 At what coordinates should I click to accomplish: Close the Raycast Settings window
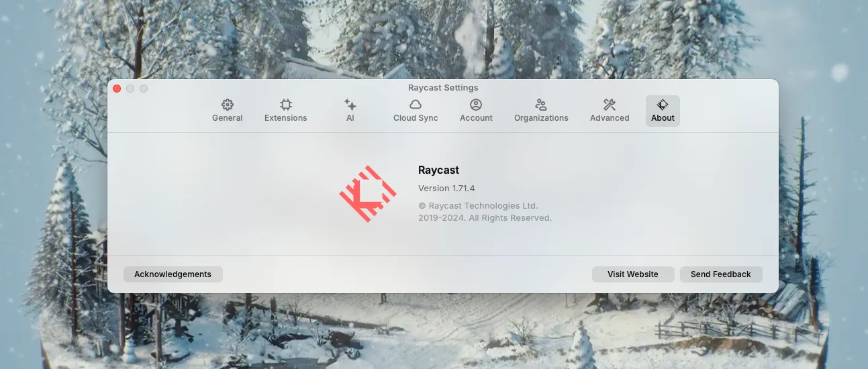tap(117, 89)
